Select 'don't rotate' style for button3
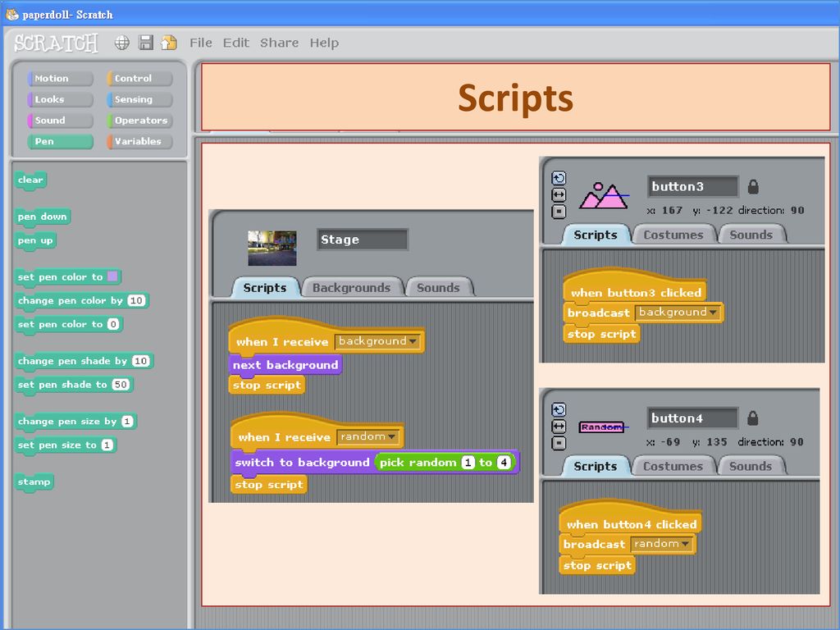 point(559,212)
